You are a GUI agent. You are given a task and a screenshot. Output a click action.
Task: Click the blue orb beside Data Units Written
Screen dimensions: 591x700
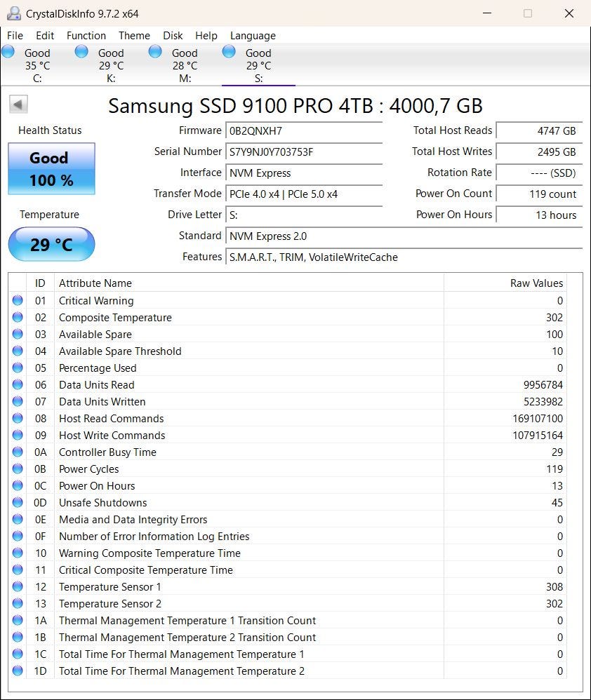(x=18, y=401)
